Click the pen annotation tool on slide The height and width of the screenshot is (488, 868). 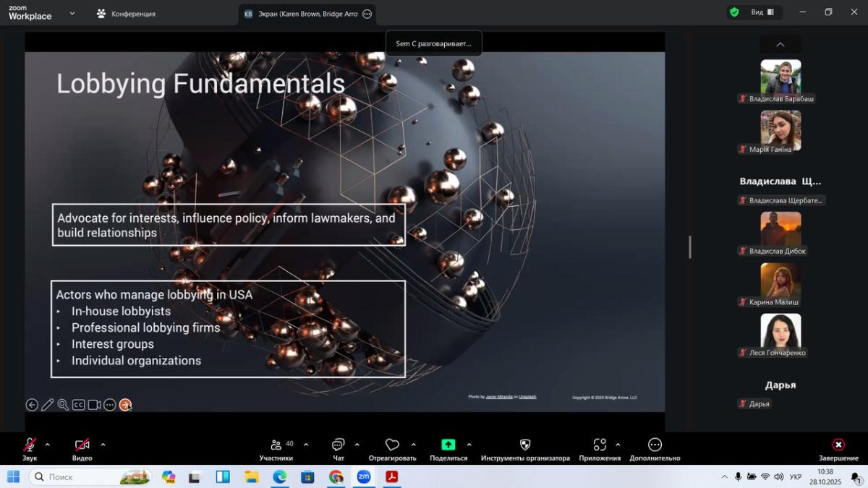tap(48, 405)
